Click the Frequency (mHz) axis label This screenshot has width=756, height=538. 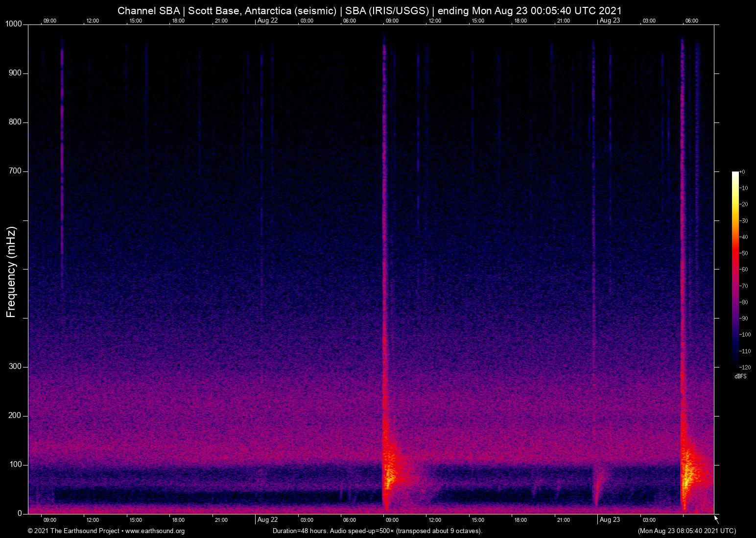click(10, 272)
